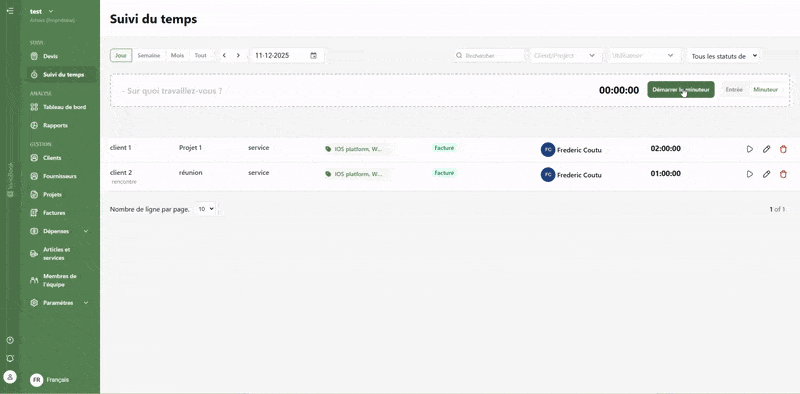This screenshot has width=800, height=394.
Task: Click the Facturé badge in client 1 row
Action: pos(444,148)
